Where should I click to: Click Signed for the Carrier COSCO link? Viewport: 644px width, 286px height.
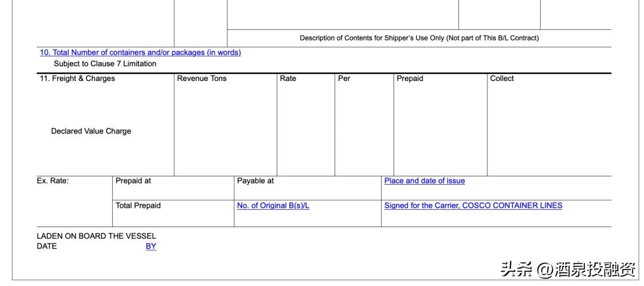tap(473, 206)
